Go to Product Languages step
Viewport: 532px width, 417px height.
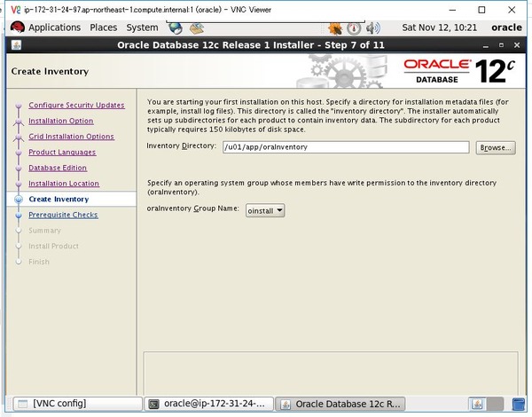(x=62, y=152)
